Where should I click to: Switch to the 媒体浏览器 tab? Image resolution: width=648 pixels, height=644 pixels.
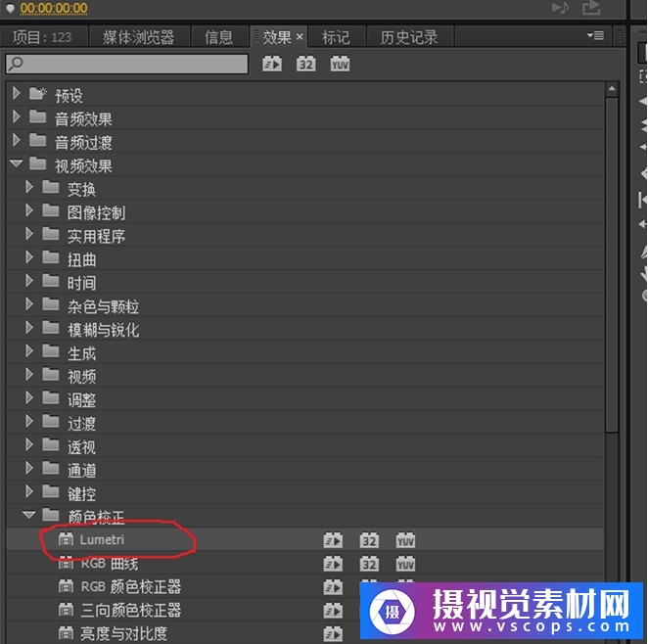coord(138,37)
